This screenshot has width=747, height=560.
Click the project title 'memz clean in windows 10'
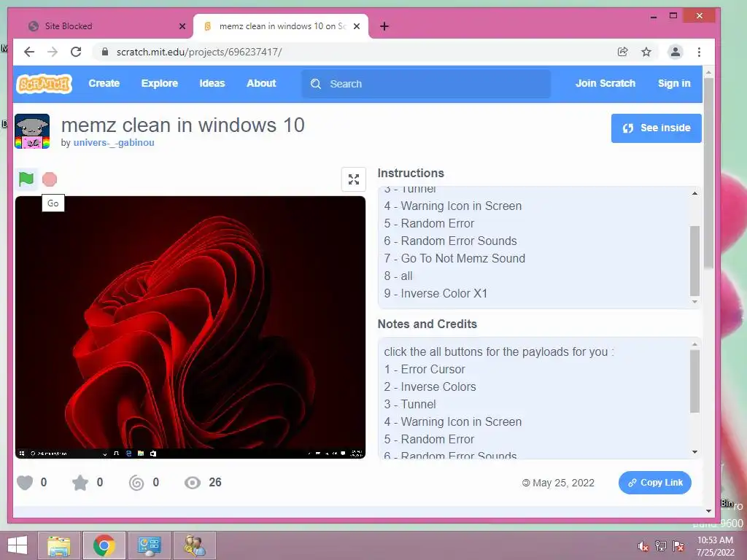pos(183,125)
